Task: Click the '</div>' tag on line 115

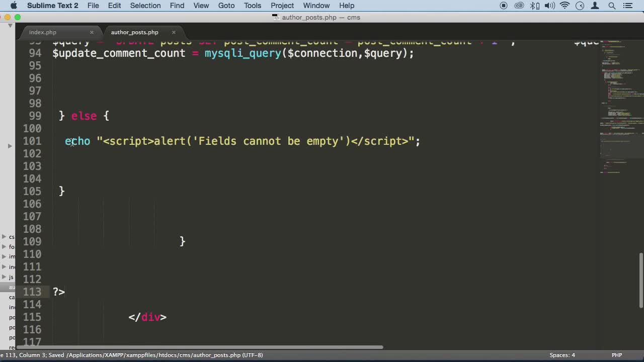Action: [147, 317]
